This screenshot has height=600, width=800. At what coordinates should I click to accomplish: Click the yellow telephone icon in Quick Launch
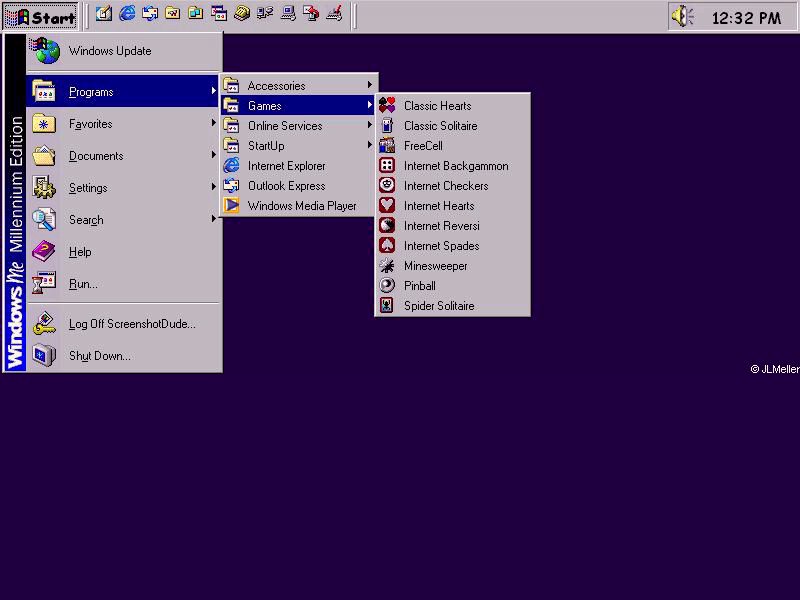point(242,14)
